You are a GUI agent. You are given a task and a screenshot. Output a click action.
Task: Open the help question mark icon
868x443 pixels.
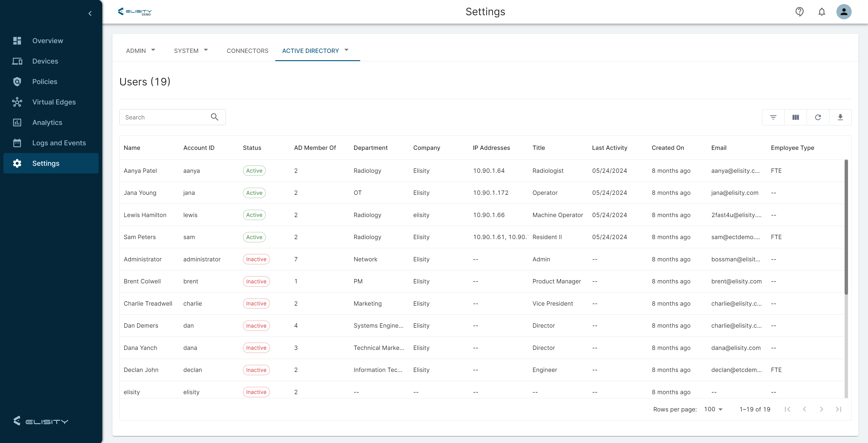coord(799,12)
